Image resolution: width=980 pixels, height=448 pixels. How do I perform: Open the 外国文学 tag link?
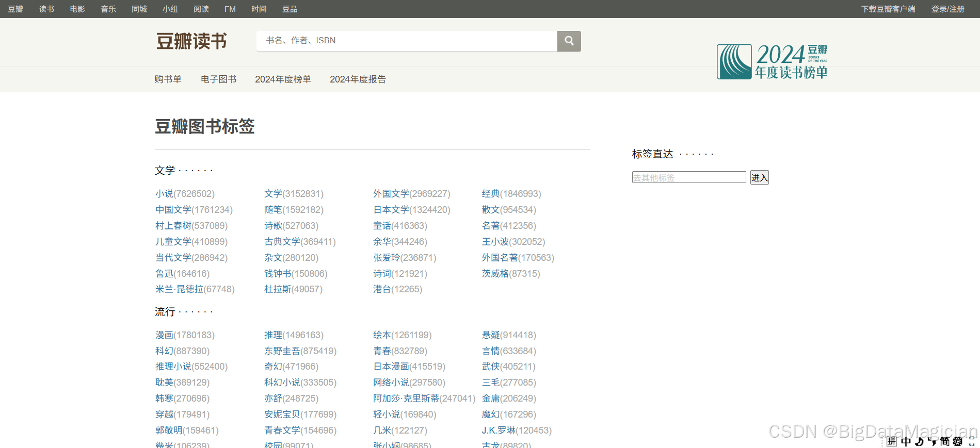pyautogui.click(x=391, y=194)
